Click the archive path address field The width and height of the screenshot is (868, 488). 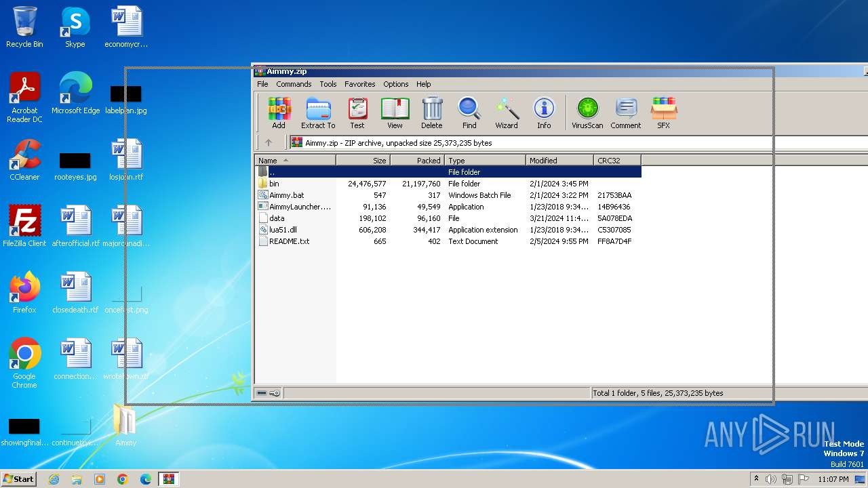[x=578, y=142]
